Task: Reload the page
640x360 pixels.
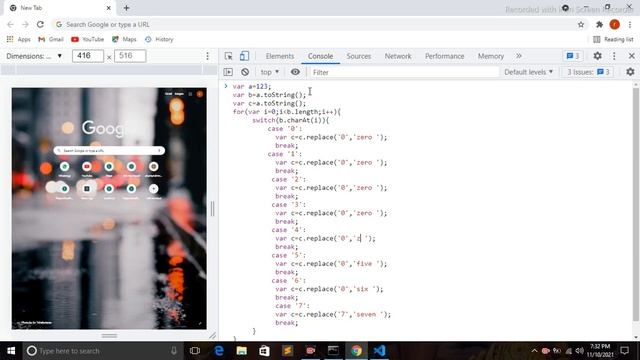Action: coord(40,24)
